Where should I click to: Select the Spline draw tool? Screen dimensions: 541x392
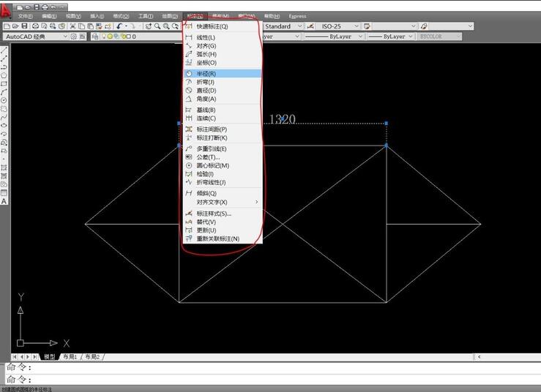4,117
